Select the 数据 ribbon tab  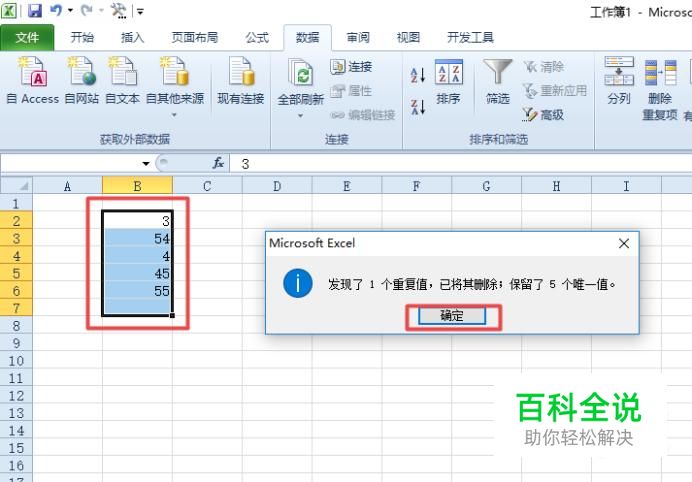point(307,38)
